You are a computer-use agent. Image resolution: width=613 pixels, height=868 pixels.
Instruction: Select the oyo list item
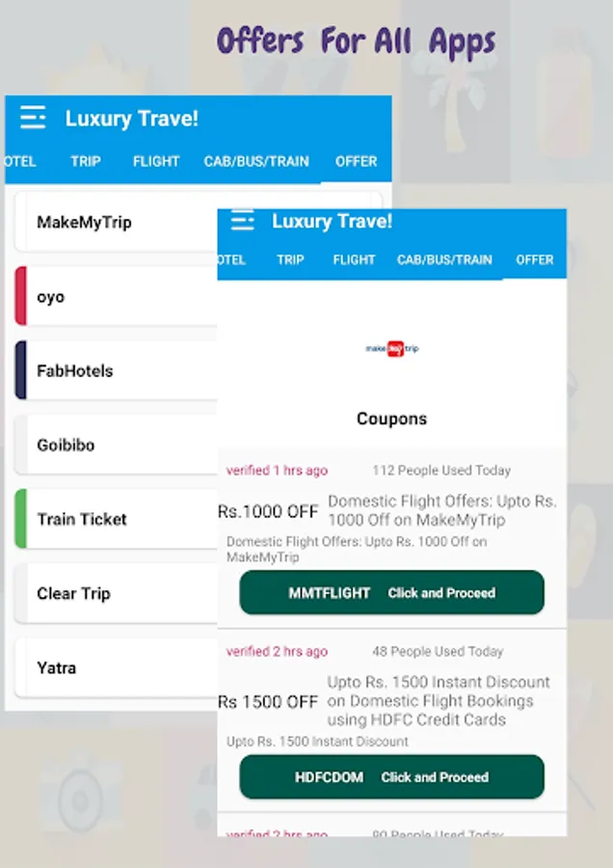(x=117, y=296)
